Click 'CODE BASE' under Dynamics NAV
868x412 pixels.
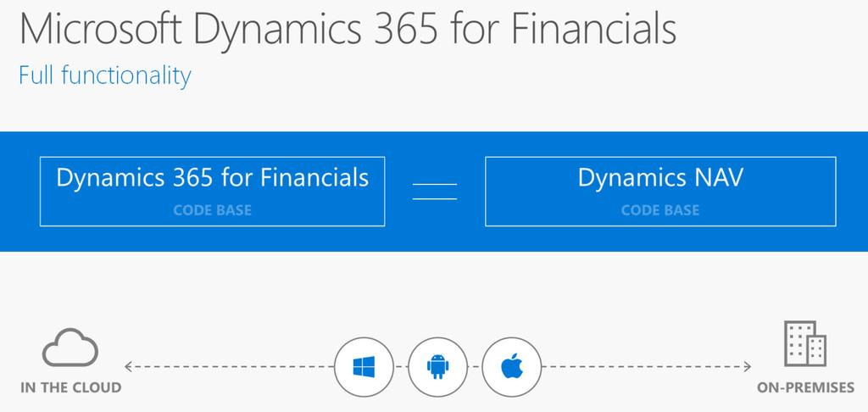pyautogui.click(x=660, y=210)
